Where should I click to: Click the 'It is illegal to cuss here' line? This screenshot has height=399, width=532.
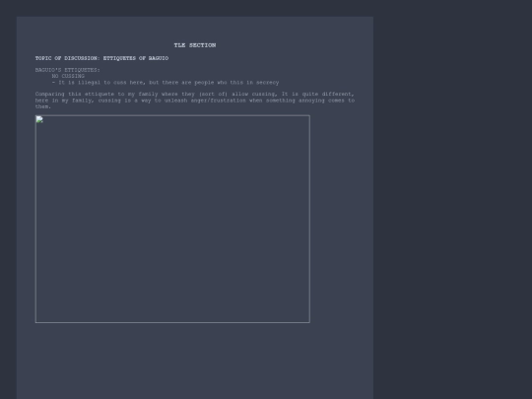166,83
